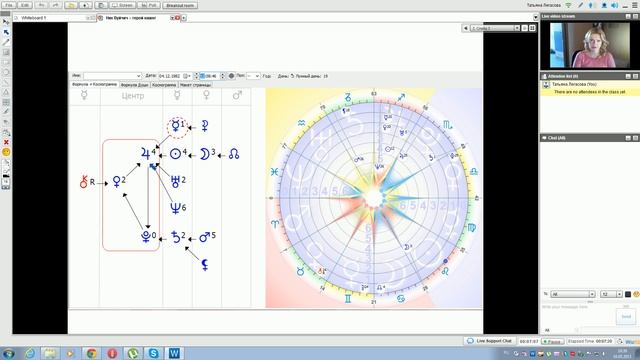Open the calendar dropdown next to date
The width and height of the screenshot is (640, 360).
pos(187,76)
